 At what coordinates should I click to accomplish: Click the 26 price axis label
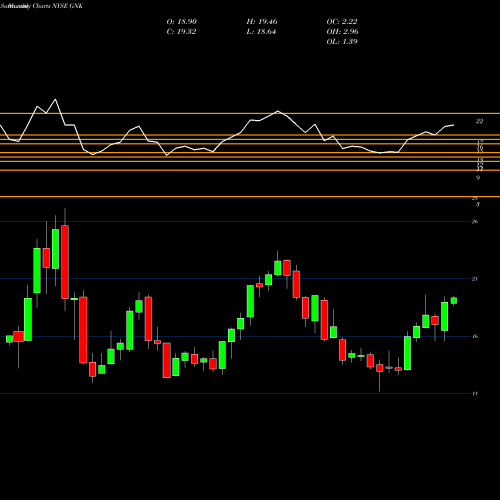[x=475, y=221]
